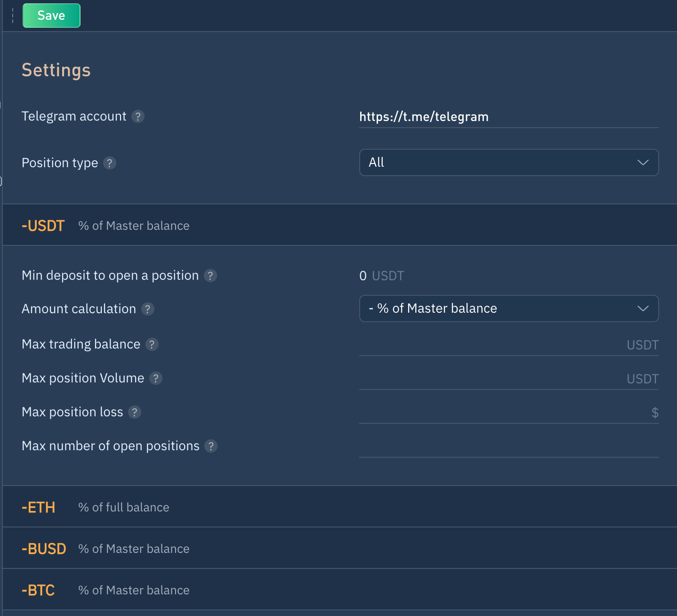Expand the -ETH settings section
The height and width of the screenshot is (616, 677).
point(39,507)
